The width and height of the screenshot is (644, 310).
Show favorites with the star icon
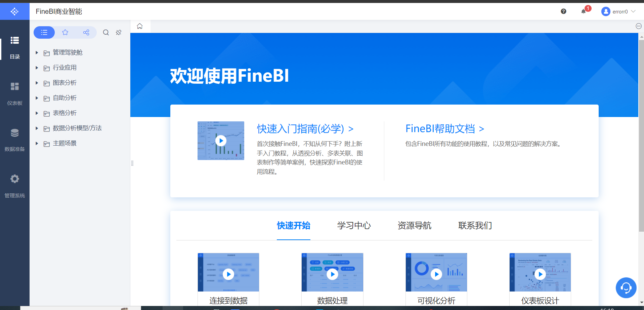[65, 32]
